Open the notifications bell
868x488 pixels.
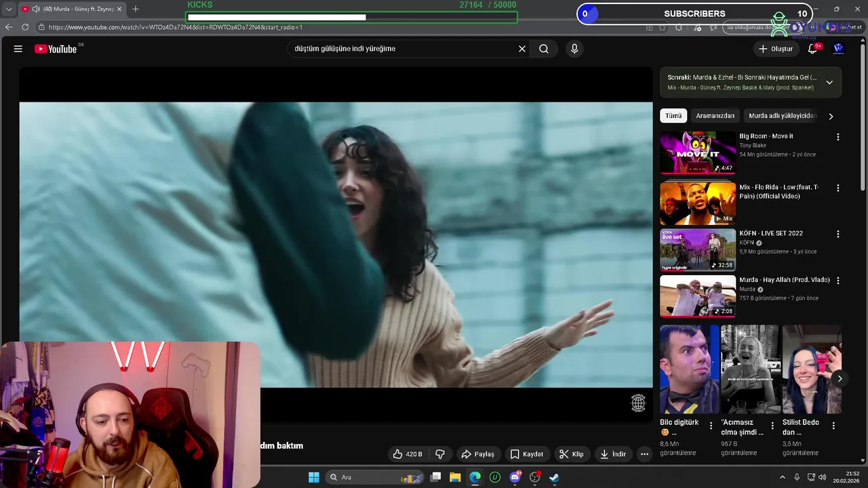click(x=812, y=49)
